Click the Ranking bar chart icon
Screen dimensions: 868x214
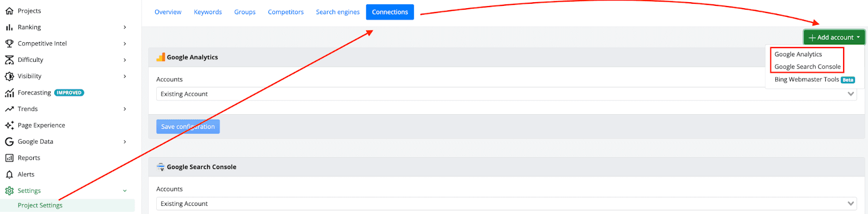tap(9, 27)
